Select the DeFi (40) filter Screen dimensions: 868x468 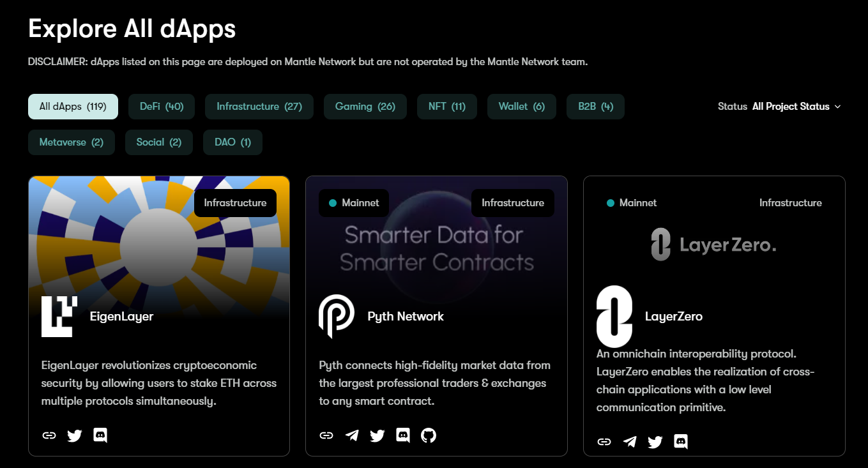pos(162,107)
